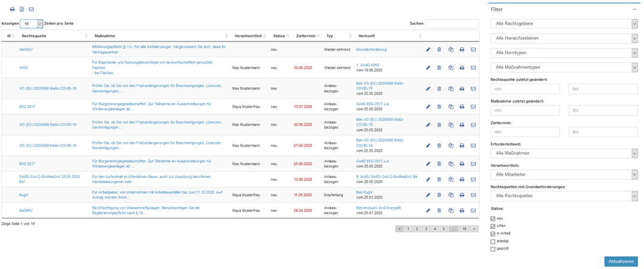The image size is (644, 269).
Task: Uncheck the 'offen' status checkbox
Action: click(493, 226)
